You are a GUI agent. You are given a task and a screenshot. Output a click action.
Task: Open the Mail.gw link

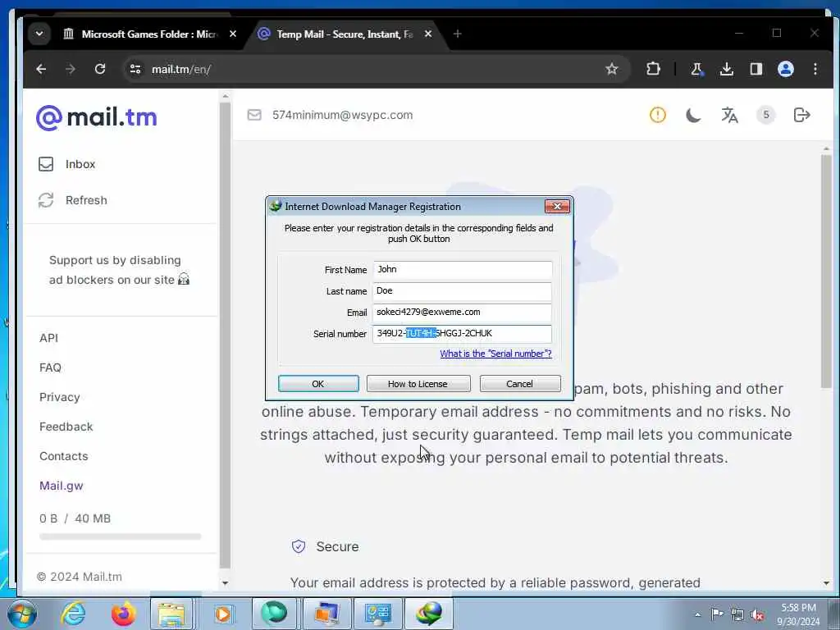[x=61, y=486]
